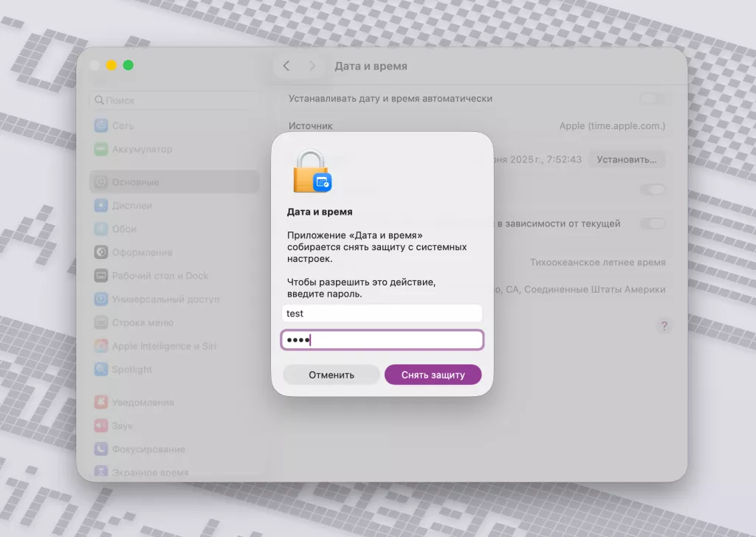Disable the toggle below the Установить row

[653, 190]
